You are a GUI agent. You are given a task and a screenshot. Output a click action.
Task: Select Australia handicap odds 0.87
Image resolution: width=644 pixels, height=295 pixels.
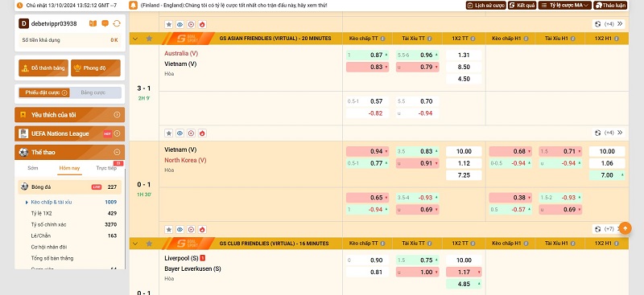pyautogui.click(x=367, y=55)
